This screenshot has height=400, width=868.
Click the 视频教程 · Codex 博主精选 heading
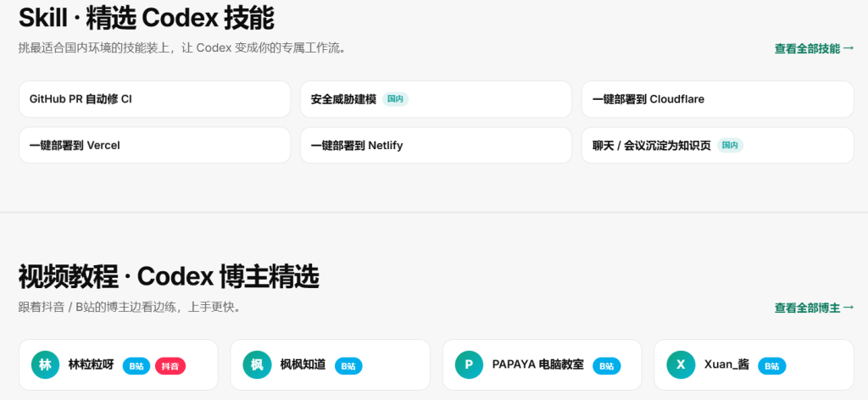tap(169, 276)
